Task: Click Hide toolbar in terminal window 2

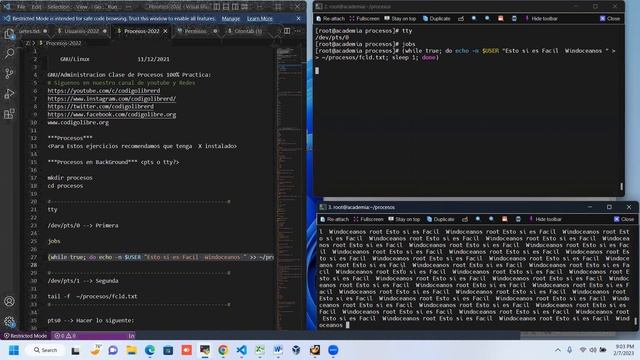Action: coord(541,19)
